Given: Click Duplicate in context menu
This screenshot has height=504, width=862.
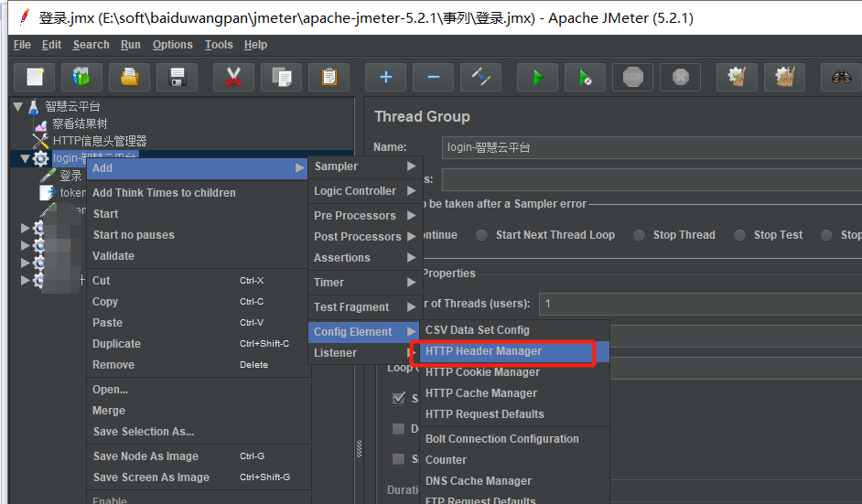Looking at the screenshot, I should tap(198, 344).
